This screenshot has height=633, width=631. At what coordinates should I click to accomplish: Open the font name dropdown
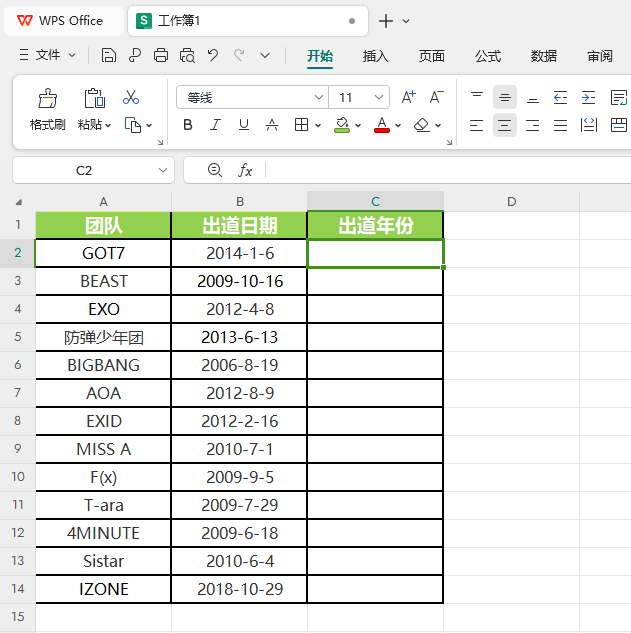coord(319,97)
